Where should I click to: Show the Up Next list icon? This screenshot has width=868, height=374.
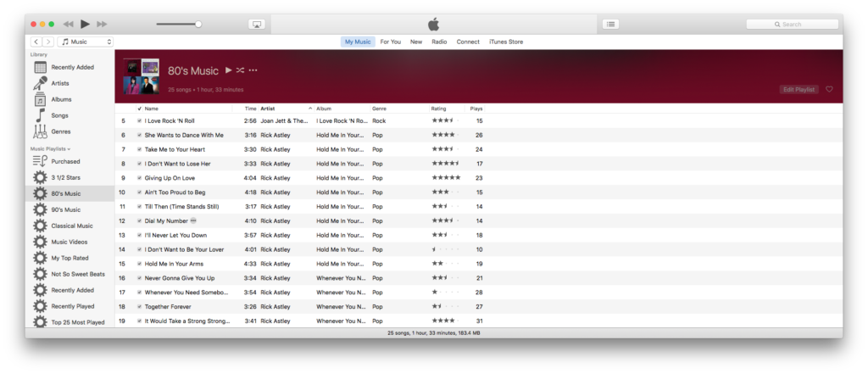pyautogui.click(x=610, y=25)
